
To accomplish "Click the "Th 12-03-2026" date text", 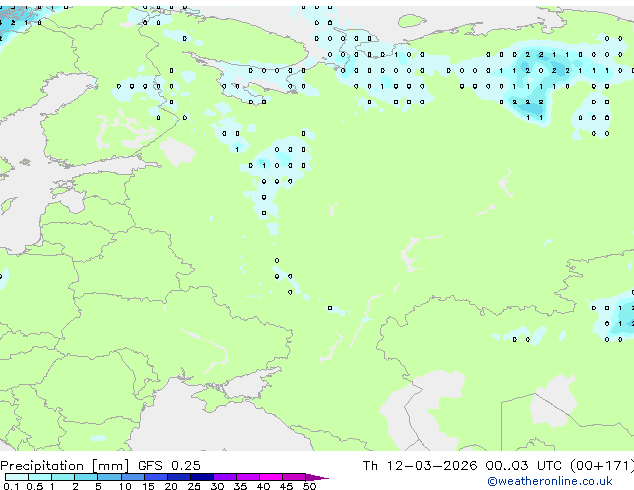I will pyautogui.click(x=420, y=466).
